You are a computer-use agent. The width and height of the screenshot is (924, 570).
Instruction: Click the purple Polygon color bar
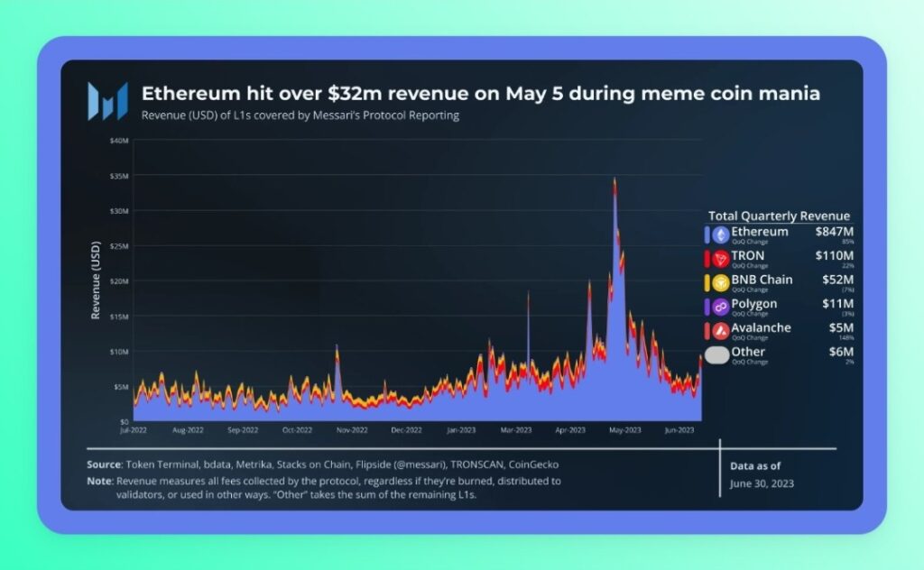(707, 308)
